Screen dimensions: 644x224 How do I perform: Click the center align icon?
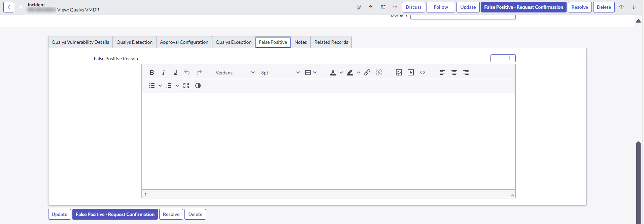pyautogui.click(x=454, y=72)
